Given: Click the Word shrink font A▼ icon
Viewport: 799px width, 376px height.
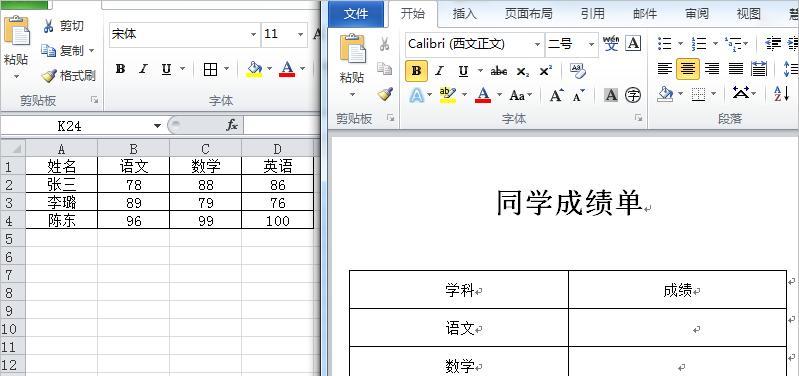Looking at the screenshot, I should [x=578, y=95].
